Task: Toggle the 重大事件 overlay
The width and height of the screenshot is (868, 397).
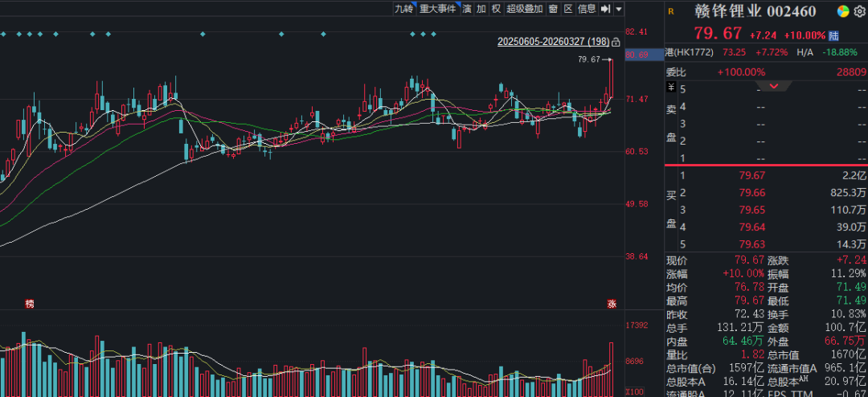Action: [x=436, y=9]
